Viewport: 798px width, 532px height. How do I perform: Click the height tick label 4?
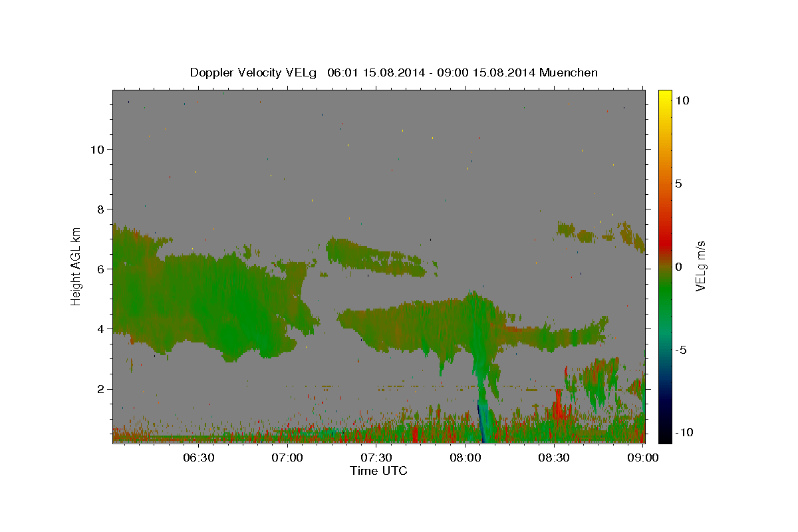click(100, 329)
